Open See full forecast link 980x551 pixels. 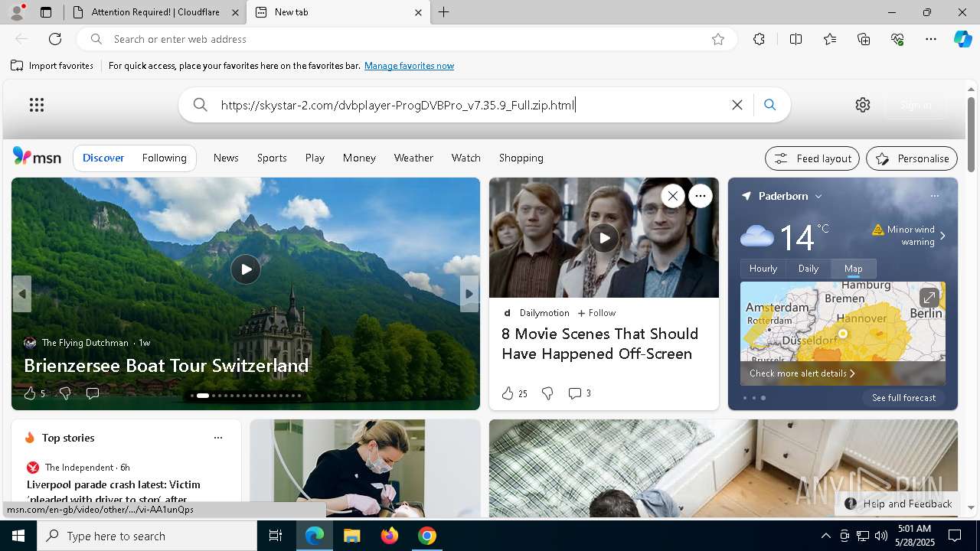(x=903, y=398)
